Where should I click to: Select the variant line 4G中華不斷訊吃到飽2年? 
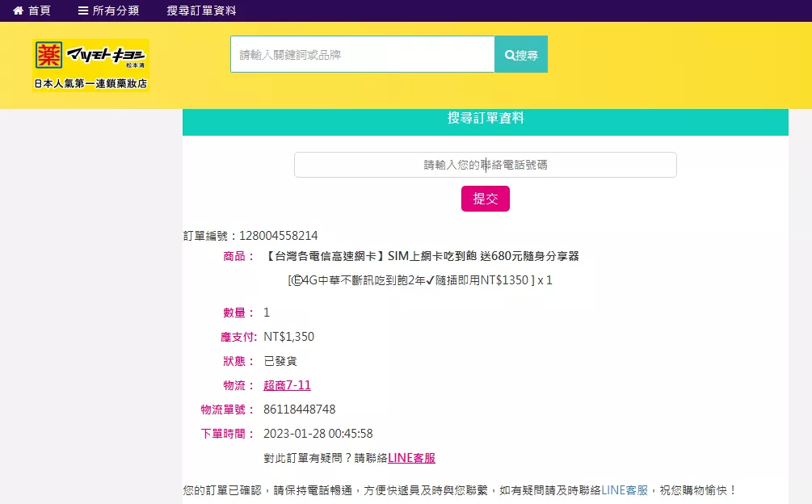pyautogui.click(x=420, y=280)
